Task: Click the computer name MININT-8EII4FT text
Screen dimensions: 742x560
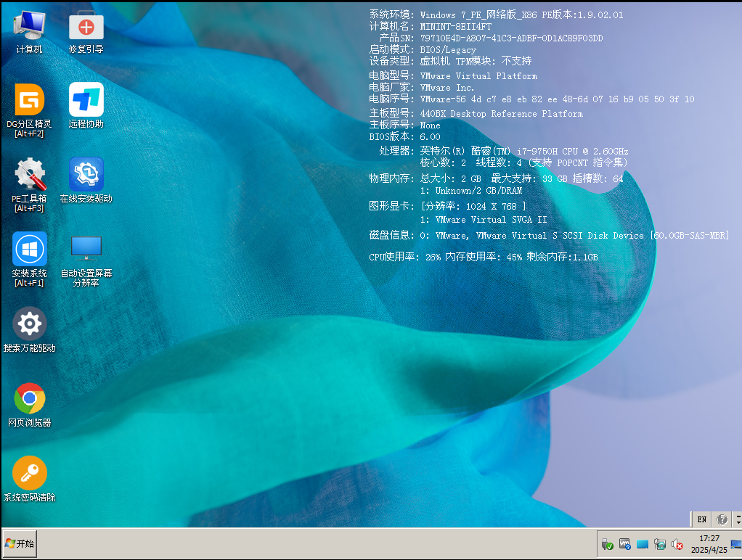Action: 456,27
